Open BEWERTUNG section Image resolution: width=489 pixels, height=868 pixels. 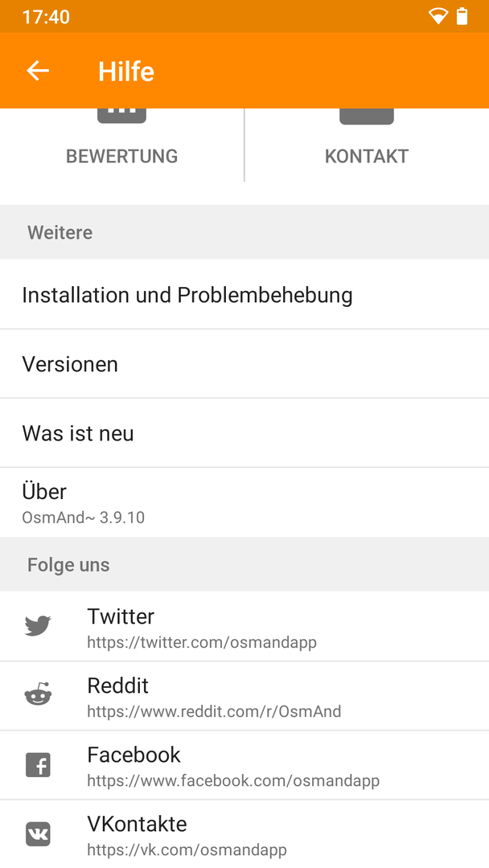click(121, 145)
